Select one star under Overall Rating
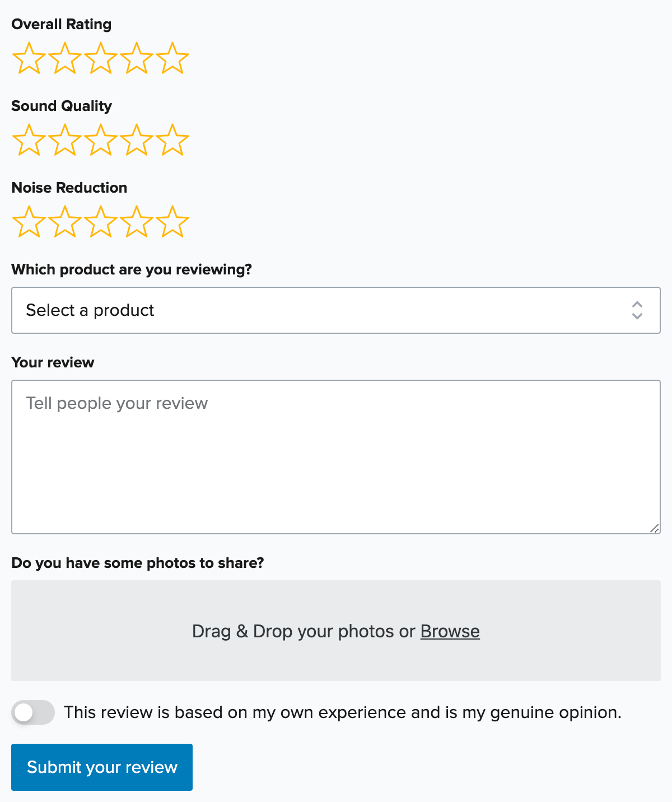The width and height of the screenshot is (672, 802). pos(29,58)
